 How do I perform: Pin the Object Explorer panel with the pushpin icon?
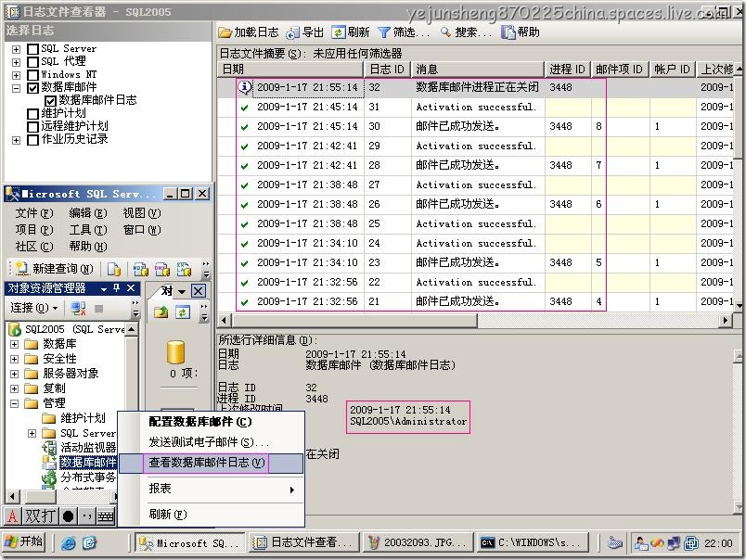[x=117, y=288]
